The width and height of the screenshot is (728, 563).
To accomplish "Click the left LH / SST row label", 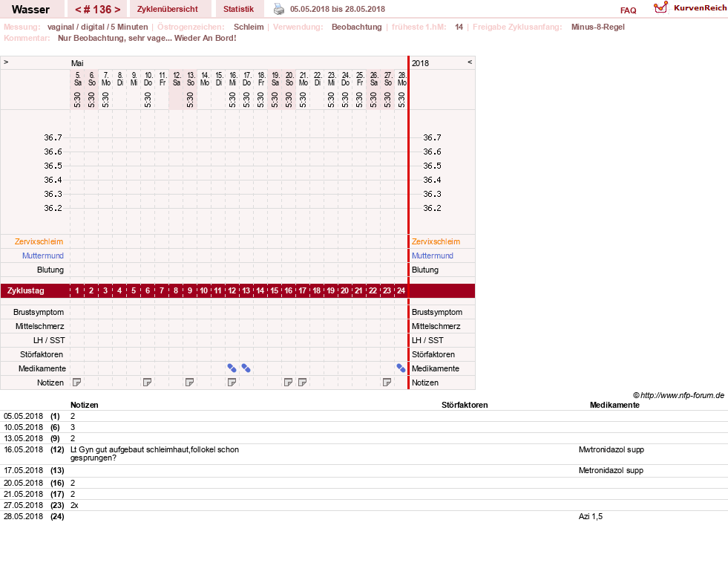I will tap(49, 340).
